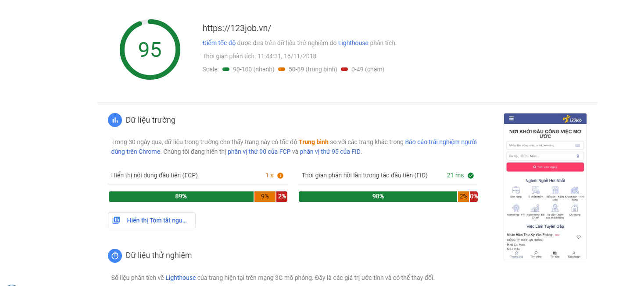Image resolution: width=644 pixels, height=286 pixels.
Task: Follow the Lighthouse link under Dữ liệu thử nghiệm
Action: 181,278
